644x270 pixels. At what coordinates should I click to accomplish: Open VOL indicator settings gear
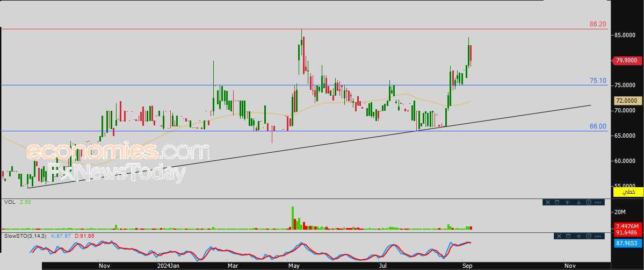coord(589,202)
